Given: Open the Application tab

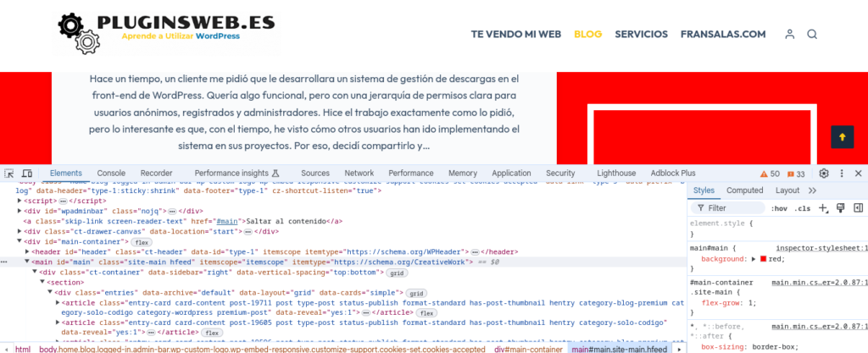Looking at the screenshot, I should click(511, 174).
